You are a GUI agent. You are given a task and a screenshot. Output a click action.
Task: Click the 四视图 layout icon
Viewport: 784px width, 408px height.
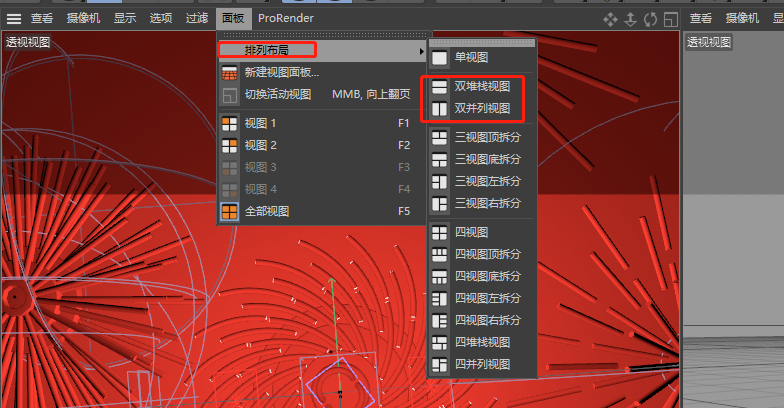point(440,233)
